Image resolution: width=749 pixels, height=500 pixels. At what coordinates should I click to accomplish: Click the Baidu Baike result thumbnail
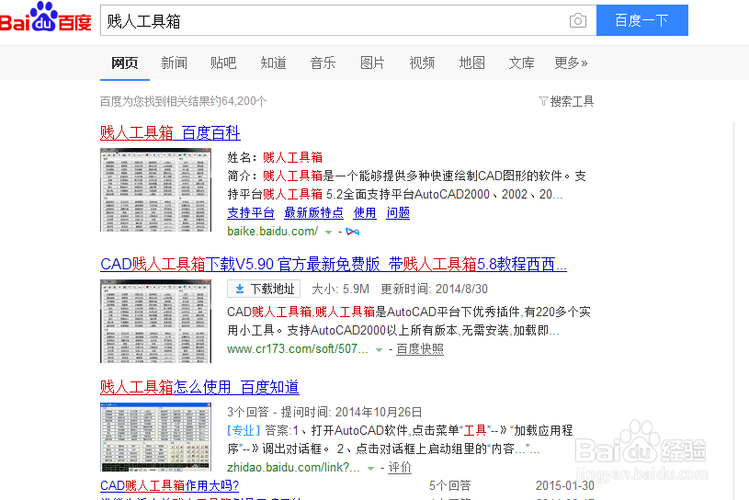tap(156, 190)
